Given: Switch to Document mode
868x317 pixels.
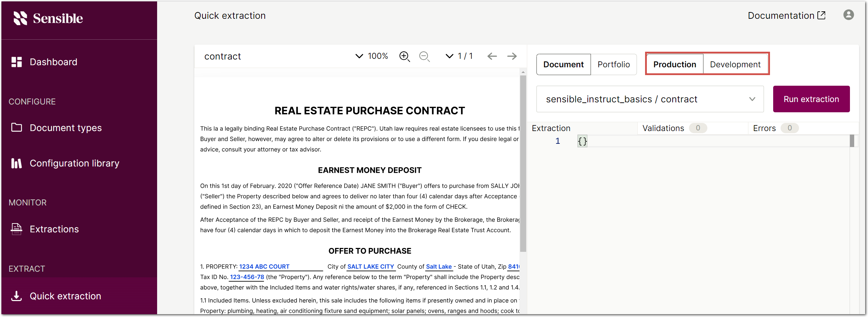Looking at the screenshot, I should [x=563, y=64].
